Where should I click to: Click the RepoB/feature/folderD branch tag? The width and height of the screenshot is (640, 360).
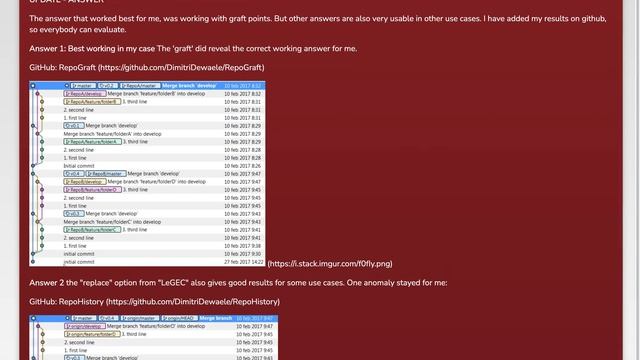click(x=92, y=190)
